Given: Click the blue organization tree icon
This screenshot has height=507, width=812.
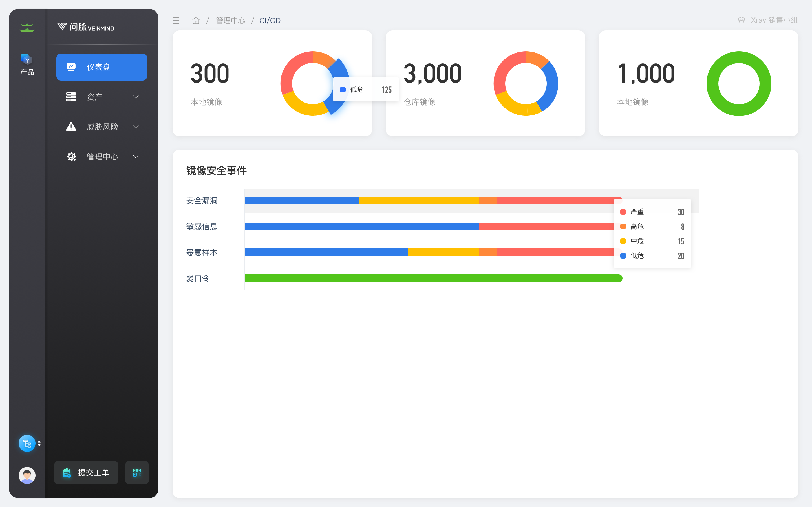Looking at the screenshot, I should coord(27,443).
